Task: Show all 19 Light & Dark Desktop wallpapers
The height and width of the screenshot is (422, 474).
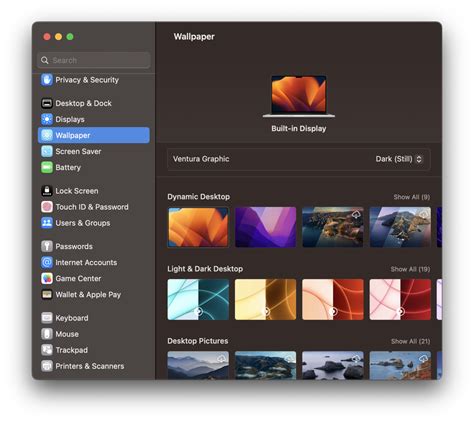Action: [410, 269]
